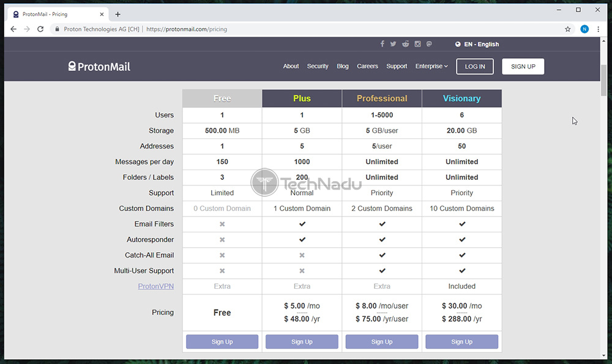Click the '$ 48.00 /yr' price

[302, 319]
